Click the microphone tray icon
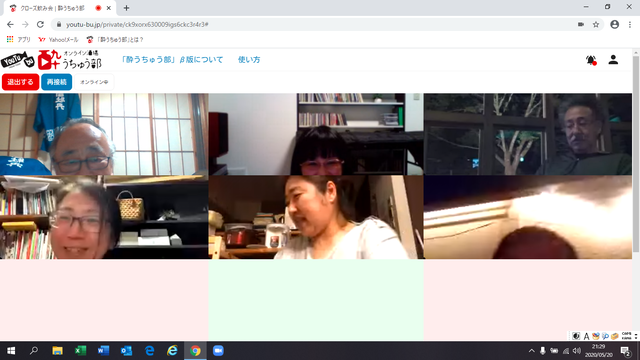The width and height of the screenshot is (640, 360). [x=542, y=351]
